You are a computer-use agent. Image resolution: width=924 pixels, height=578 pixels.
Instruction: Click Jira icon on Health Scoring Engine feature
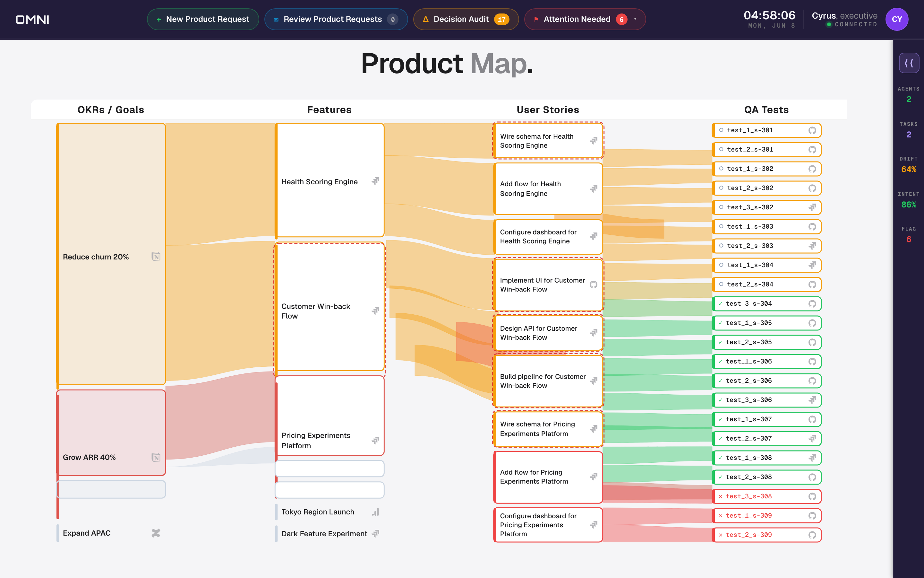click(x=376, y=181)
